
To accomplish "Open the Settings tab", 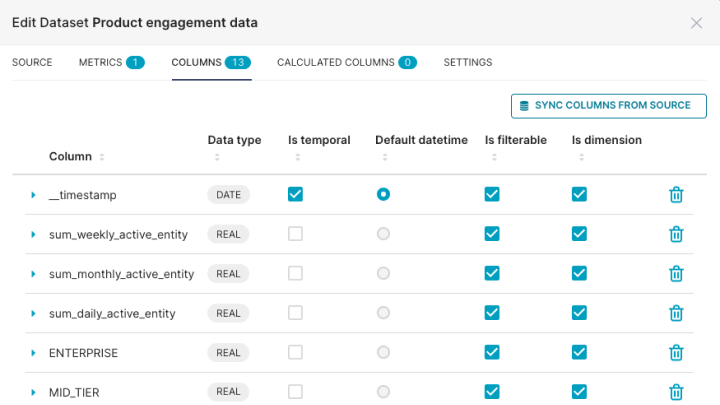I will pyautogui.click(x=468, y=62).
